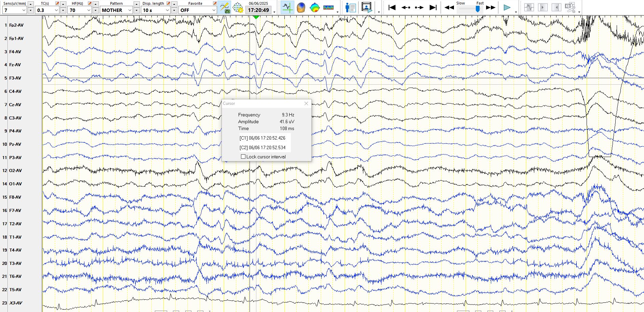Close the Cursor measurement popup
Screen dimensions: 644x312
[306, 103]
